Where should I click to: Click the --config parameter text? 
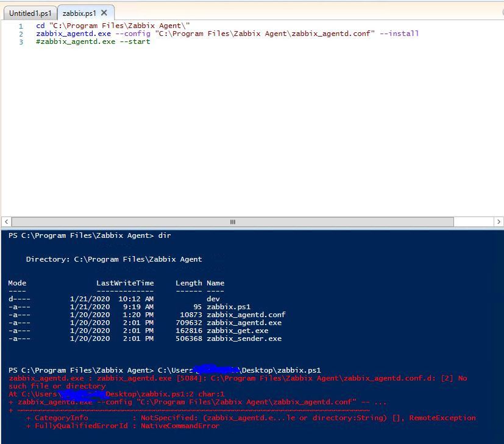(x=132, y=34)
